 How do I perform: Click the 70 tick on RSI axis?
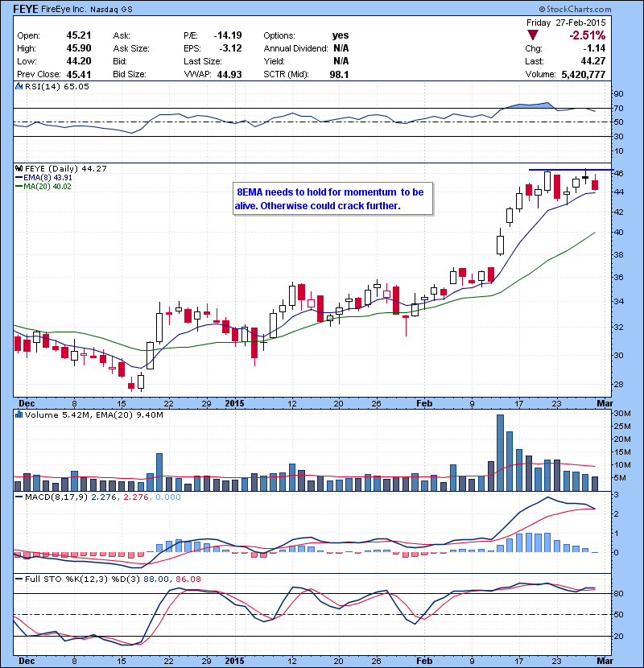click(618, 108)
